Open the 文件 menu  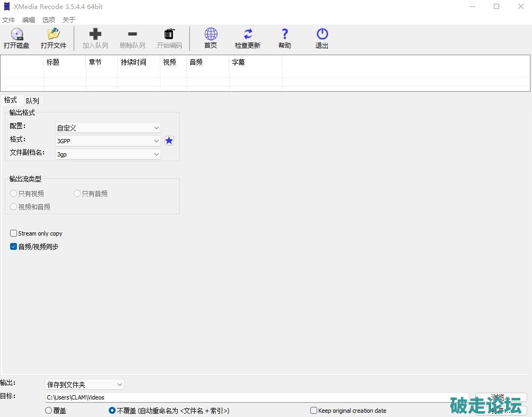pos(8,20)
